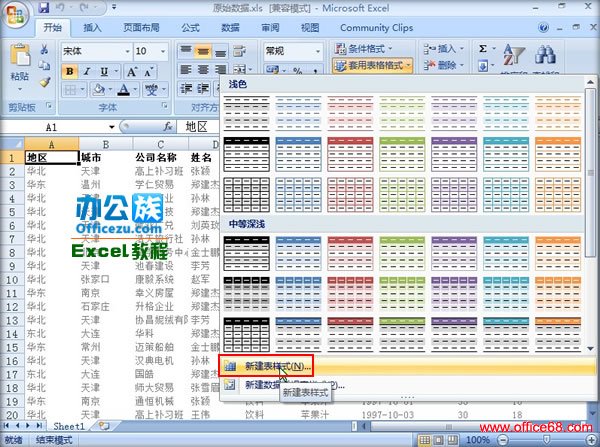Activate the Format Painter brush

pos(45,82)
